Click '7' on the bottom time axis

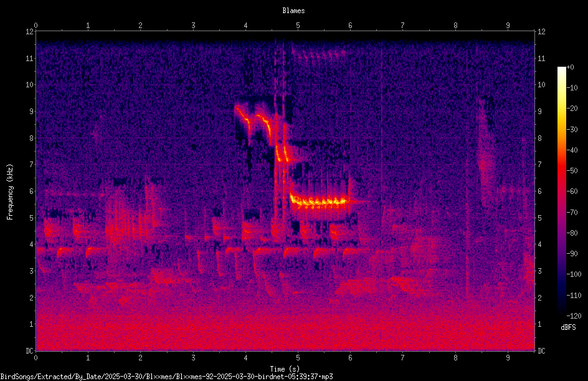click(403, 358)
